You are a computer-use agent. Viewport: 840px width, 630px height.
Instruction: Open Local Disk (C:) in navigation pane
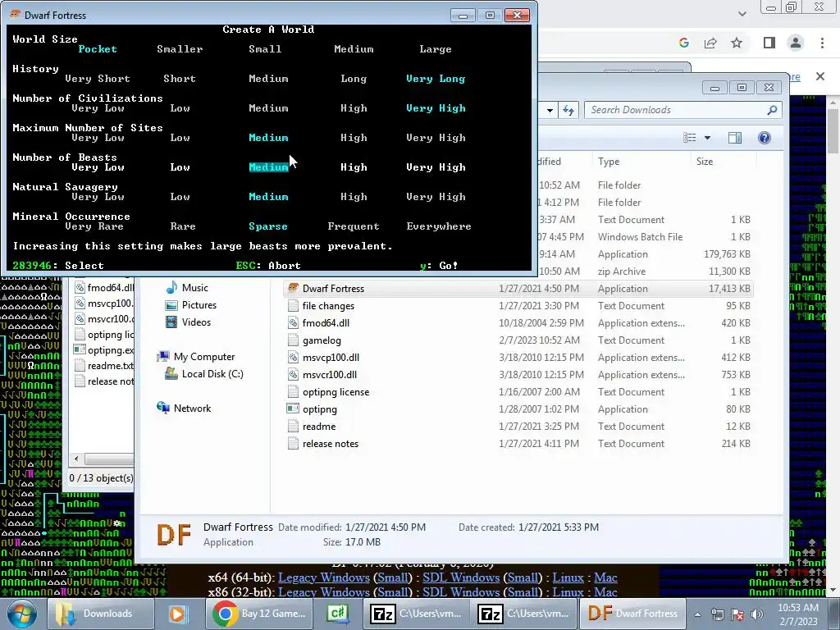click(204, 374)
